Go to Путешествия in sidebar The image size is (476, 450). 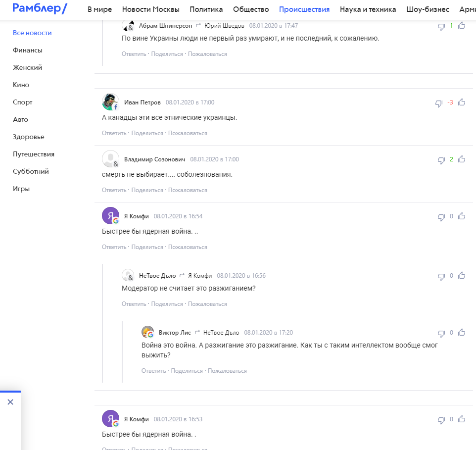tap(33, 154)
